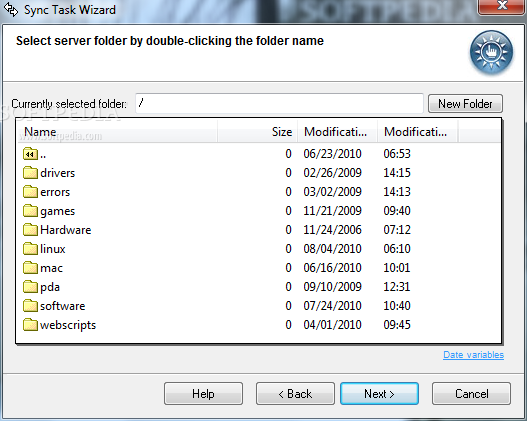Select the "pda" folder name
527x421 pixels.
pos(50,287)
